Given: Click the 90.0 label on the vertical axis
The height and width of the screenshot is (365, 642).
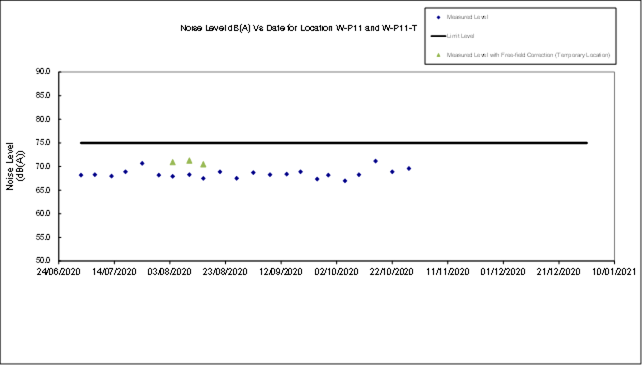Looking at the screenshot, I should [x=43, y=72].
